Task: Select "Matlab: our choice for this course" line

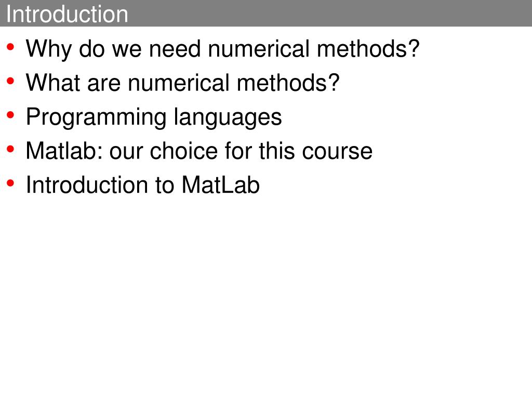Action: pyautogui.click(x=199, y=151)
